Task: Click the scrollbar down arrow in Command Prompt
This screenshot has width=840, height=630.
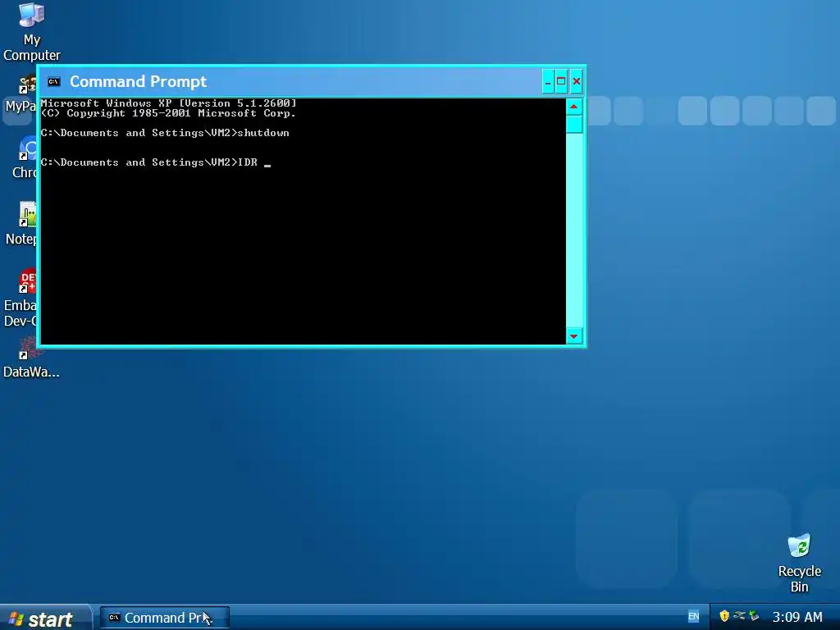Action: (573, 336)
